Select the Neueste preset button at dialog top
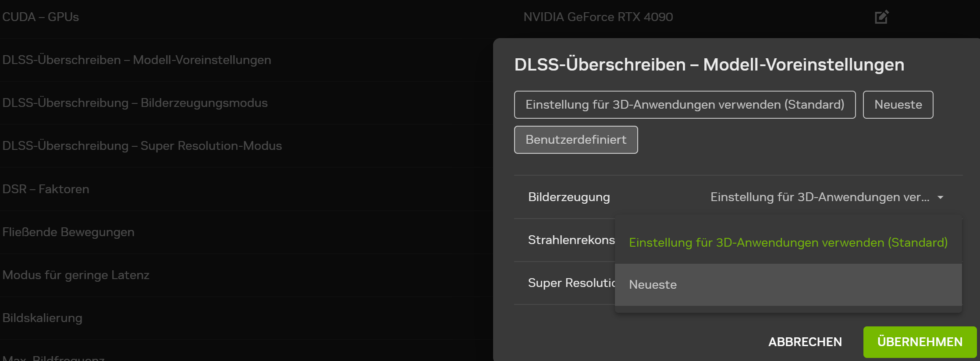 tap(898, 105)
